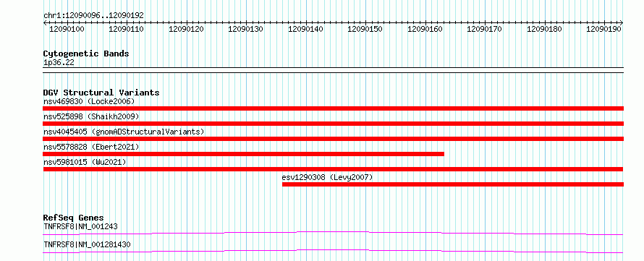Click the red bar of nsv525898

click(x=333, y=124)
